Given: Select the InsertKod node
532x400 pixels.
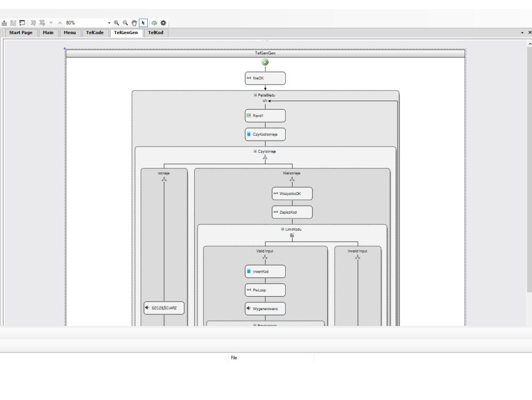Looking at the screenshot, I should tap(265, 272).
